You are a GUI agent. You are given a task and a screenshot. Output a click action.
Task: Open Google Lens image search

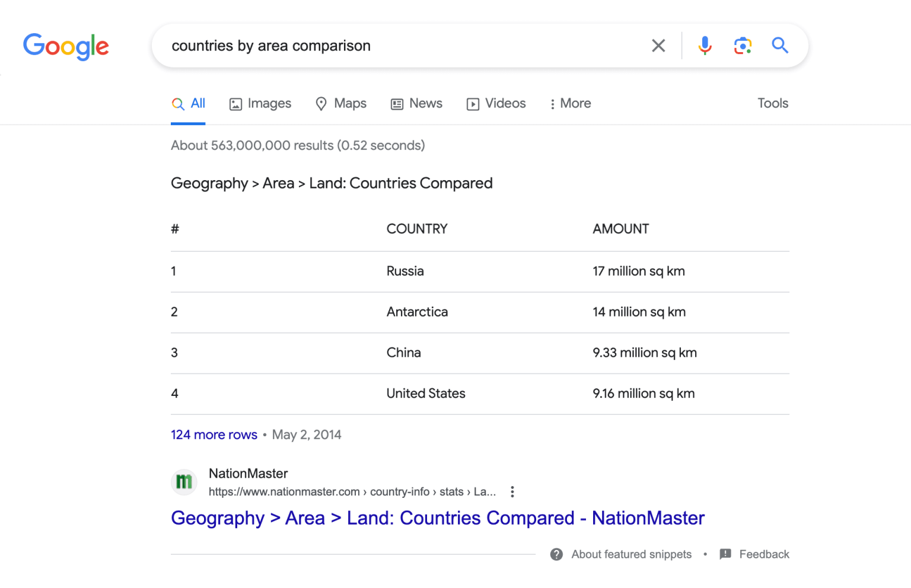coord(743,45)
